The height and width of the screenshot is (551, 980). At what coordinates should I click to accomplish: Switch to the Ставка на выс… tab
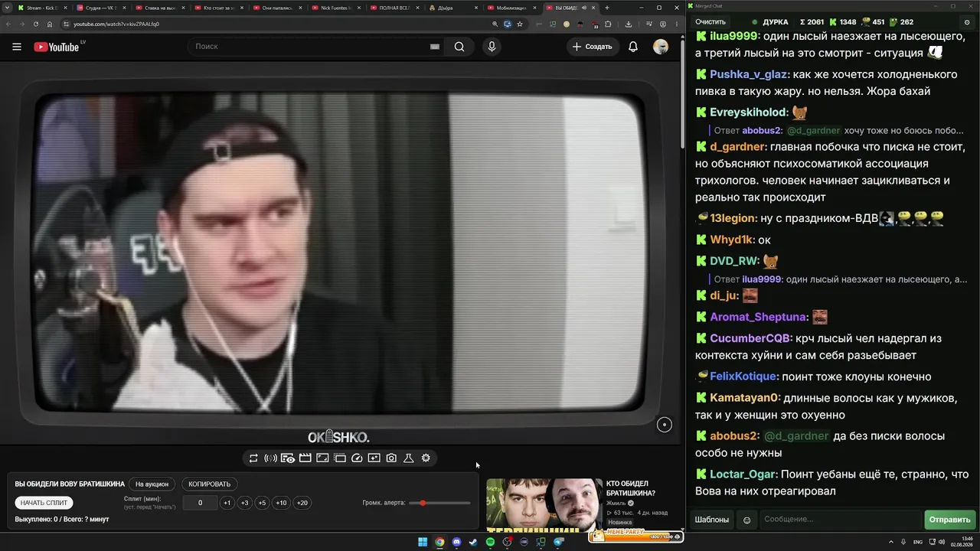pyautogui.click(x=159, y=8)
